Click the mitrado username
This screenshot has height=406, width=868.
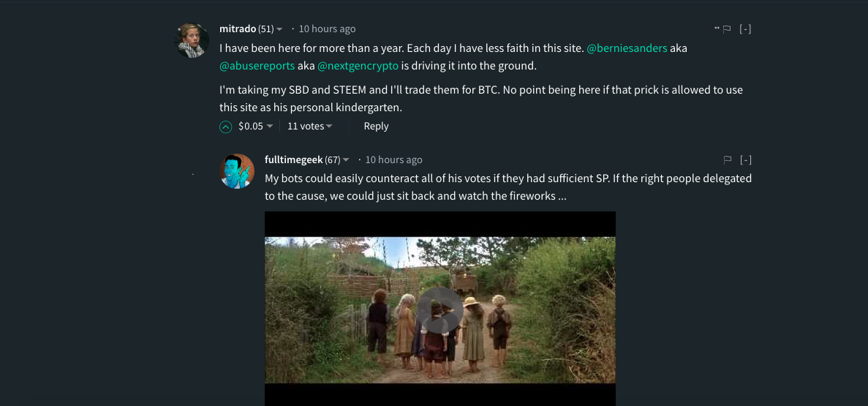(x=238, y=29)
